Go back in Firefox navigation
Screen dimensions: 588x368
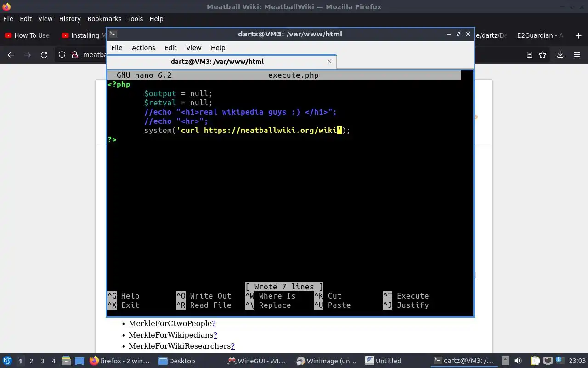click(11, 55)
